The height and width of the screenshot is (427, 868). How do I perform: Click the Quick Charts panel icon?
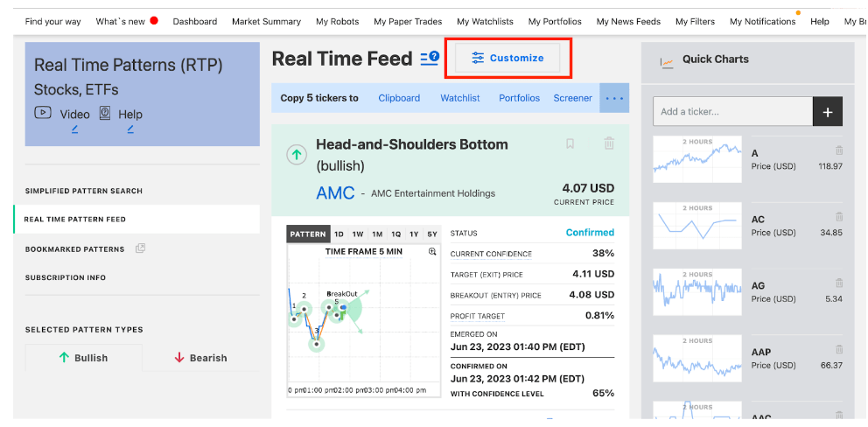667,62
